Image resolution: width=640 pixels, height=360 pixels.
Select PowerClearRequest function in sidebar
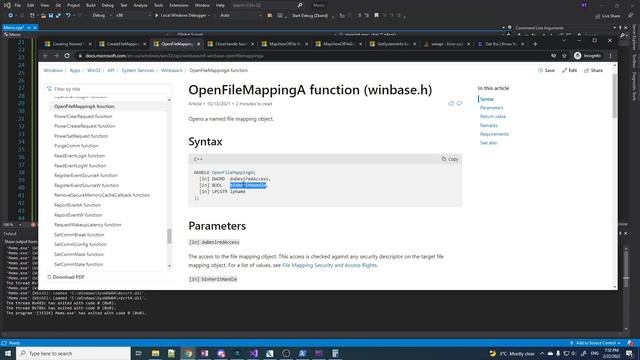pyautogui.click(x=83, y=116)
